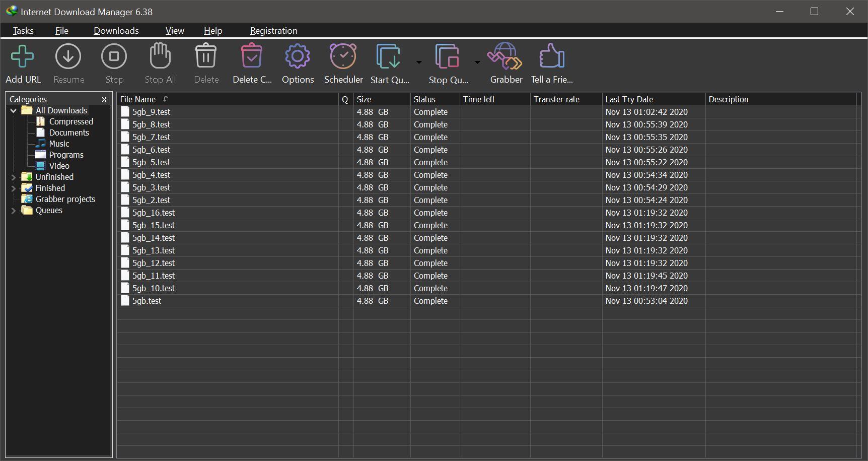Open the Downloads menu
This screenshot has height=461, width=868.
coord(116,30)
